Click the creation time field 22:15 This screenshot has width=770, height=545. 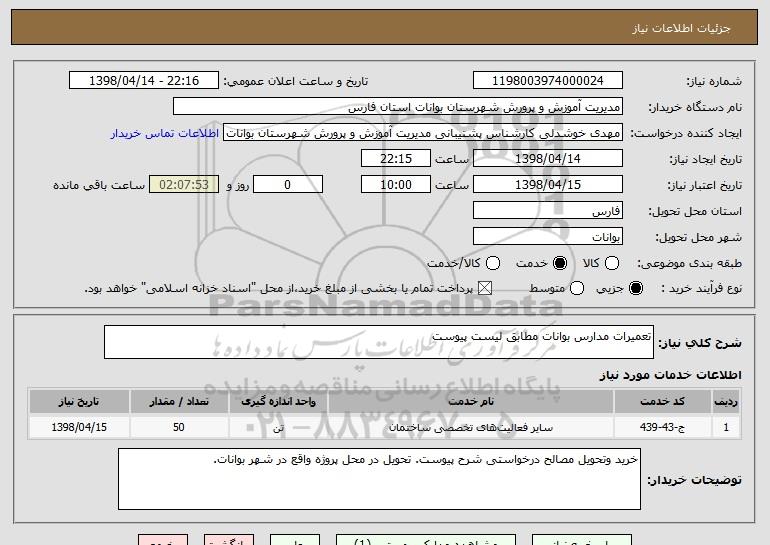coord(396,159)
